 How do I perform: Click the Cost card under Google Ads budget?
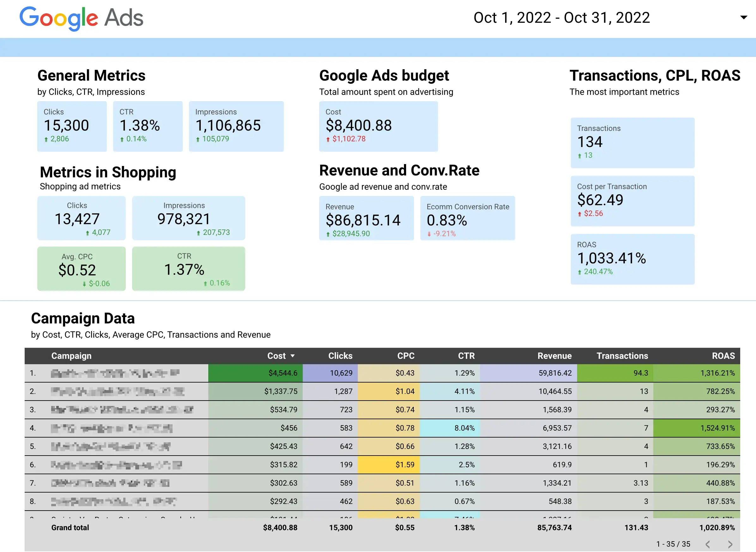tap(379, 126)
